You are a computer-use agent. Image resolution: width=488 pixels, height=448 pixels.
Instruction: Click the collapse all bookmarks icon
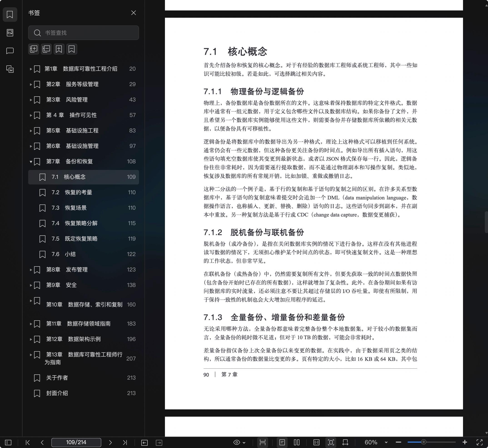click(x=46, y=49)
